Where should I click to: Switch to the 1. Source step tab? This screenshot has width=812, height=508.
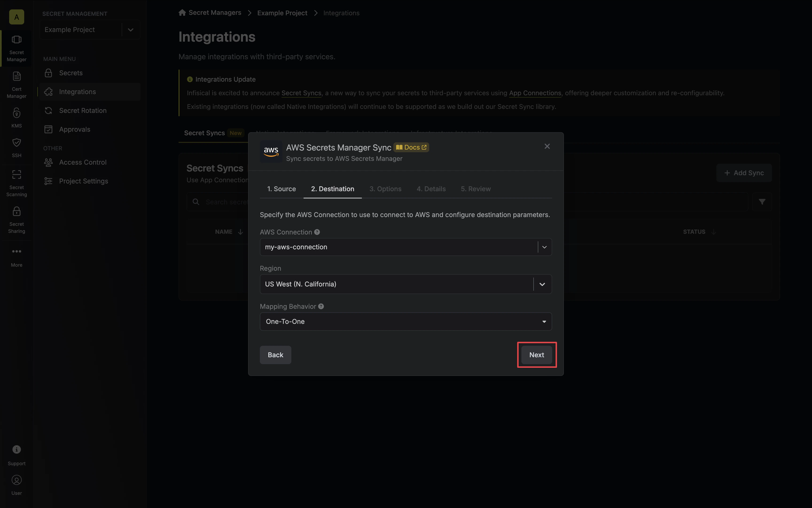tap(281, 189)
